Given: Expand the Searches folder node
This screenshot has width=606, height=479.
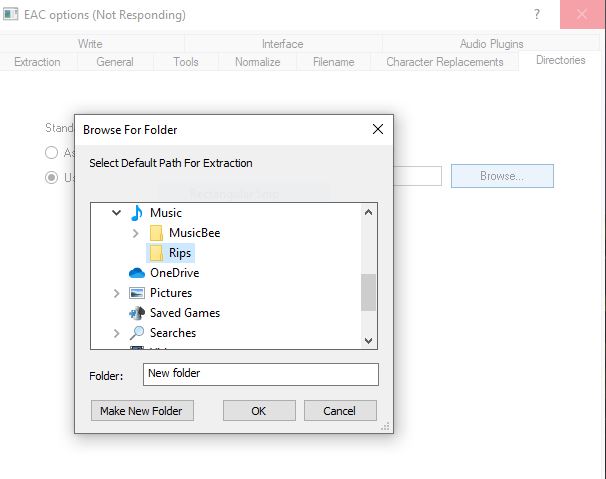Looking at the screenshot, I should 116,333.
